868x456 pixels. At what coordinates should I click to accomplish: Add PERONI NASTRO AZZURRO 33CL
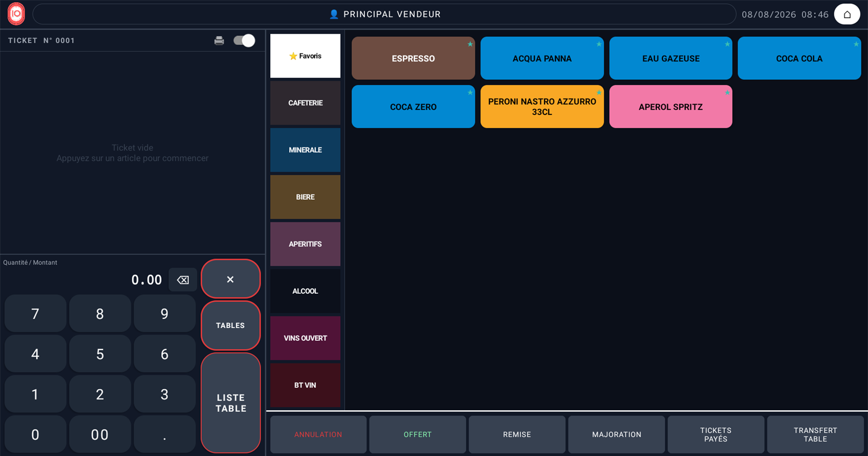click(x=542, y=106)
